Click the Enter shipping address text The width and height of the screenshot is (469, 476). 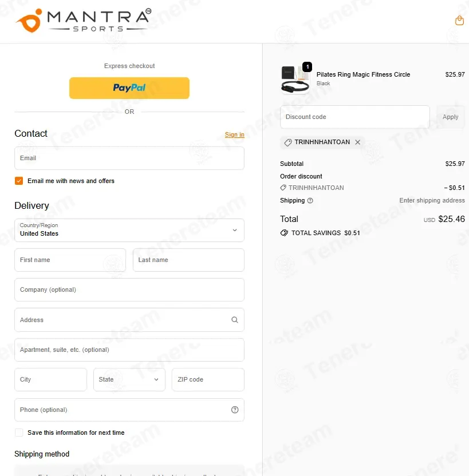click(432, 200)
